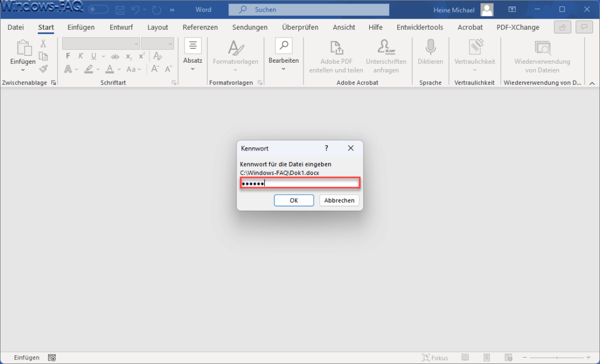Click the password input field

tap(300, 184)
